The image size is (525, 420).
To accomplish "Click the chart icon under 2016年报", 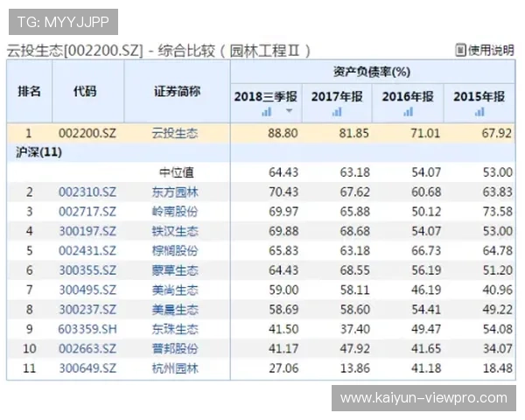I will [x=408, y=111].
